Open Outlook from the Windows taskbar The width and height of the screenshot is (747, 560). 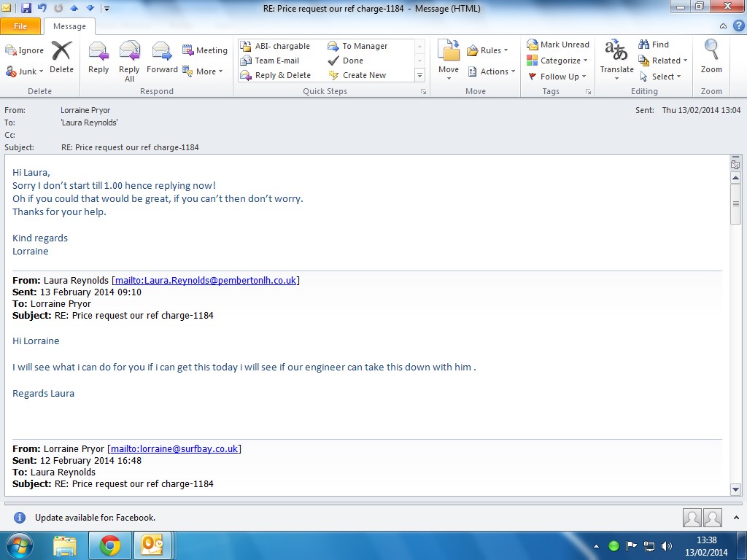click(155, 545)
